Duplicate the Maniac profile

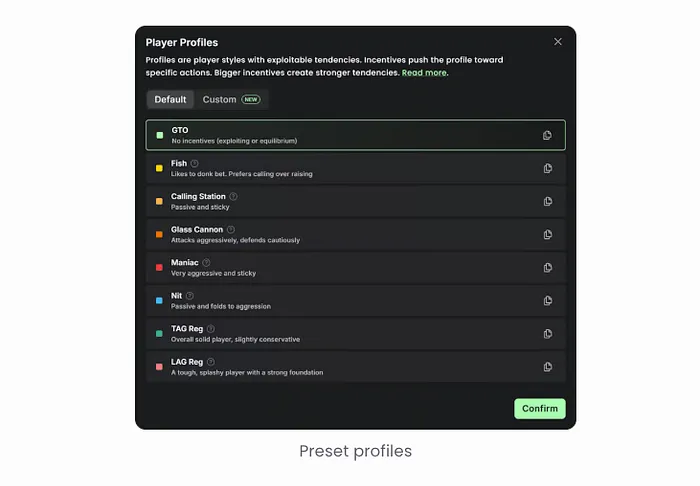[547, 267]
